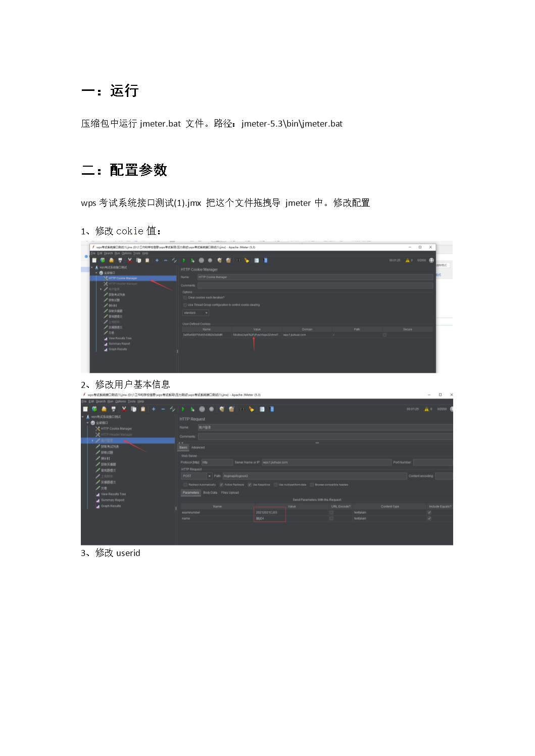Click the Copy icon in HTTP Request window toolbar
The width and height of the screenshot is (535, 756).
[133, 409]
